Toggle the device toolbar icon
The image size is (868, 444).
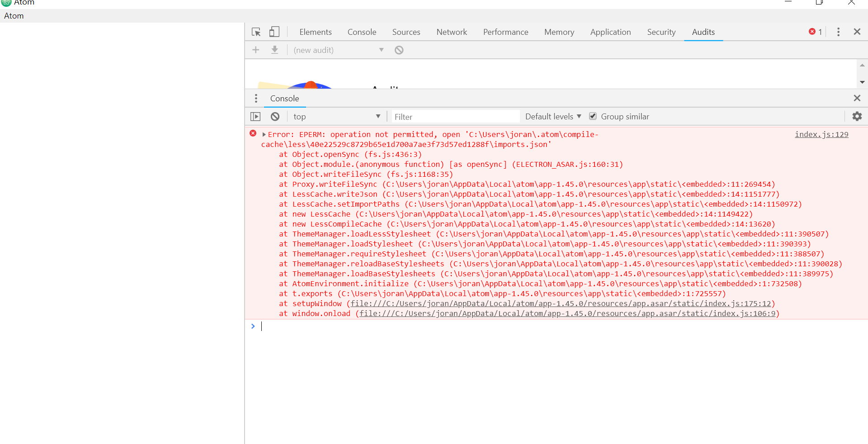[x=274, y=32]
